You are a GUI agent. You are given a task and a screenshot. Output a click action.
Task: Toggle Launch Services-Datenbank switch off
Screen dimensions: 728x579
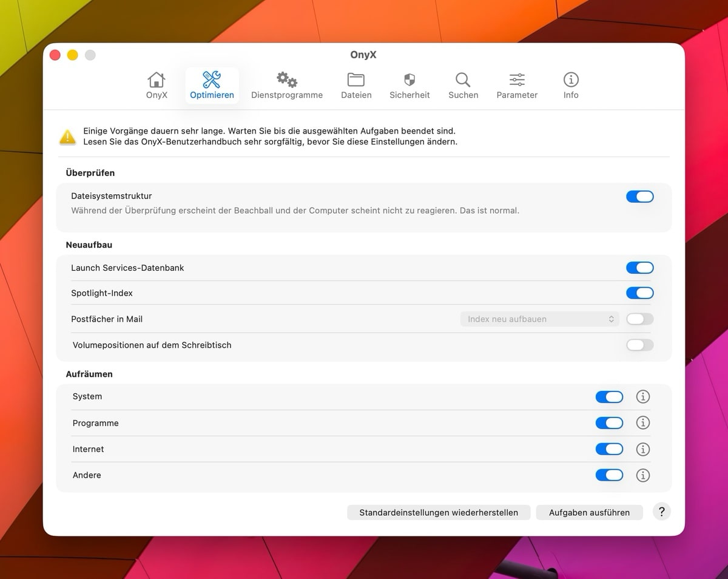tap(639, 268)
